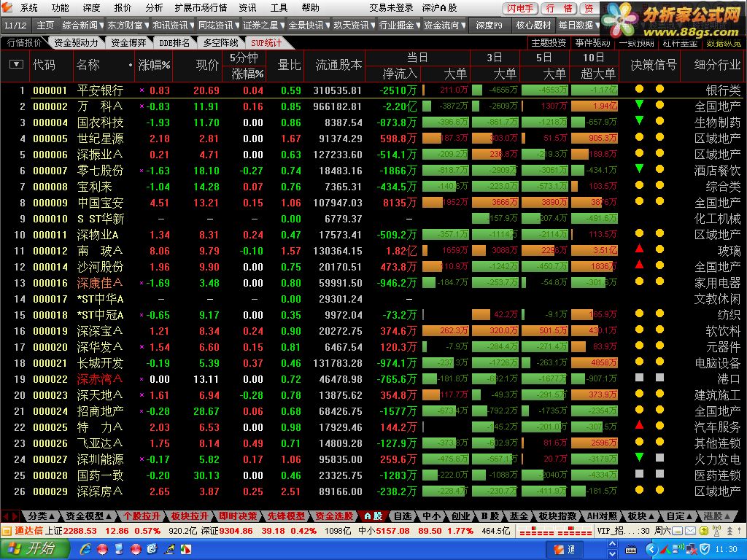Click the 闪电手 button

click(519, 8)
